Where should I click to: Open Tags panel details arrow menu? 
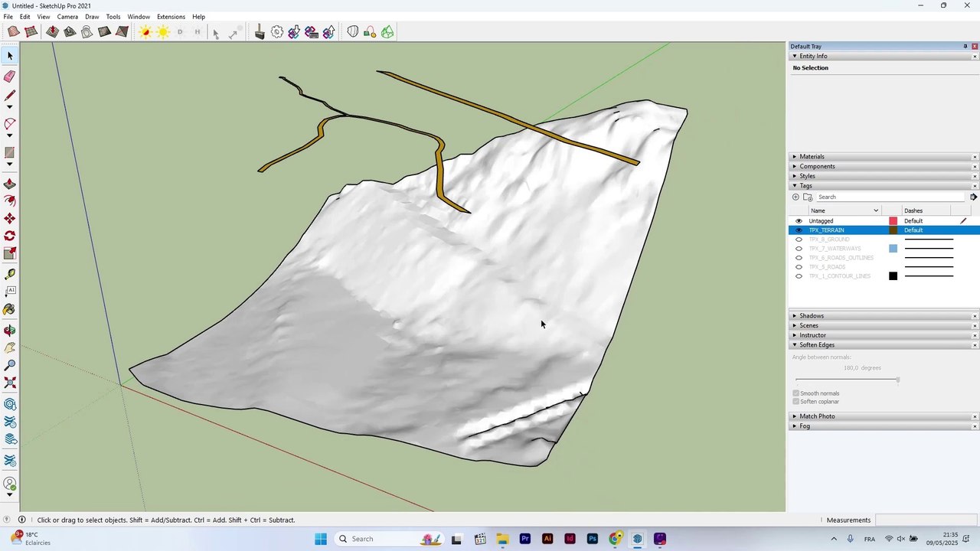973,197
